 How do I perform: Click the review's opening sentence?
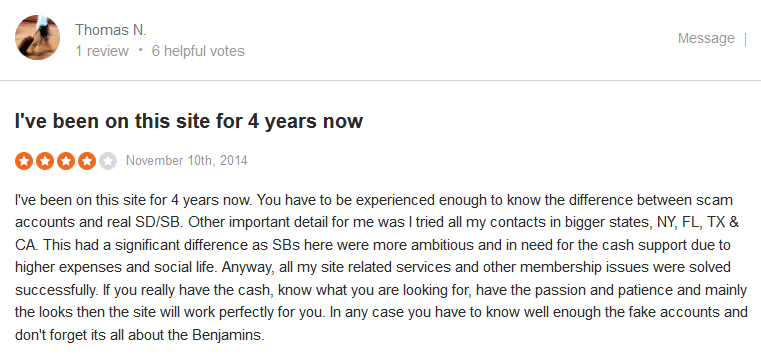[133, 200]
